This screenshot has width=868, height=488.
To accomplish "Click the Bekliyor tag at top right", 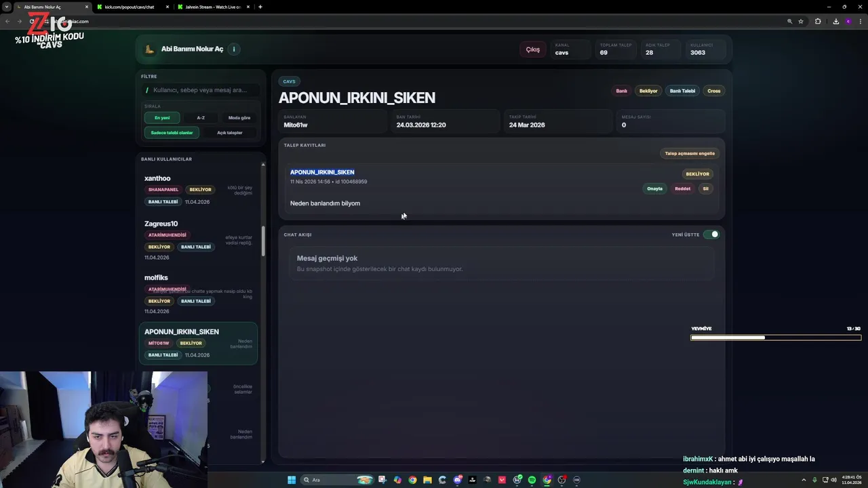I will point(648,91).
